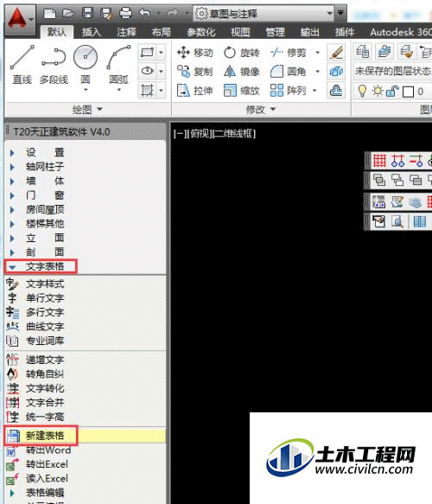Open the AutoCAD application menu button
This screenshot has width=432, height=504.
(x=20, y=20)
